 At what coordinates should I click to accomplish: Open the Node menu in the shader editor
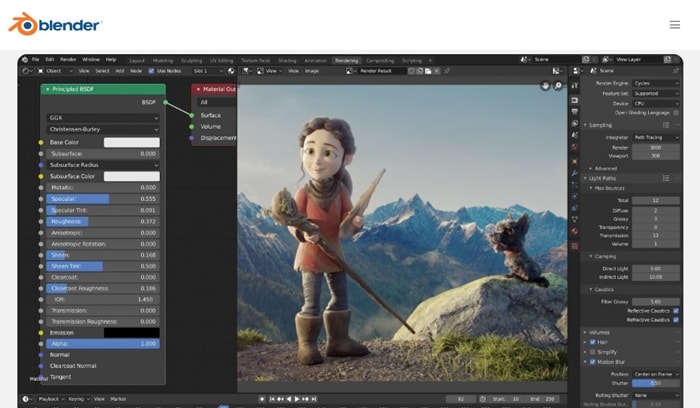pos(136,71)
